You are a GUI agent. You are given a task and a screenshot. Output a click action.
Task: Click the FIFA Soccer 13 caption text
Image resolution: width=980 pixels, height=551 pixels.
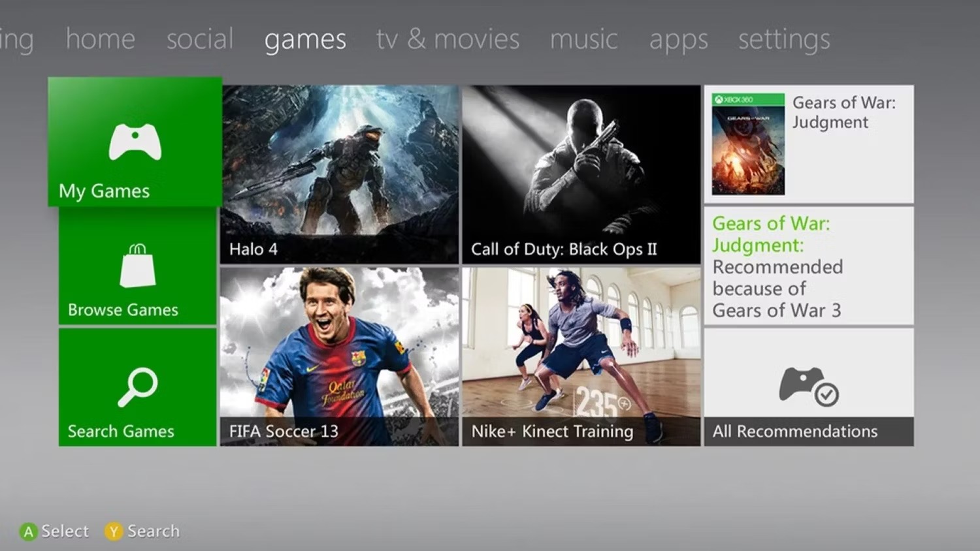pyautogui.click(x=284, y=432)
